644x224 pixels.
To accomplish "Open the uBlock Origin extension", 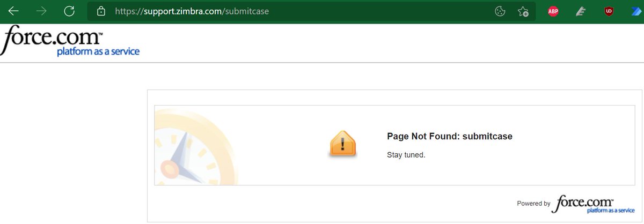I will pos(609,11).
